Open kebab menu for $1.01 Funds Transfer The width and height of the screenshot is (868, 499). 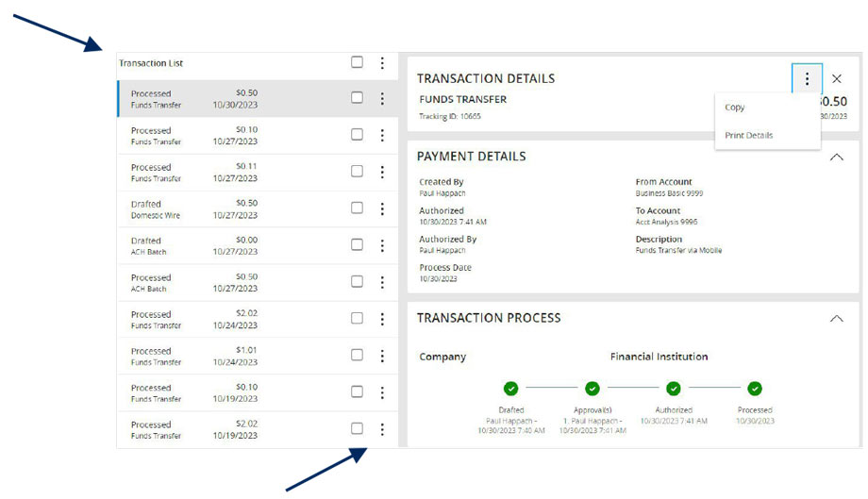point(382,356)
